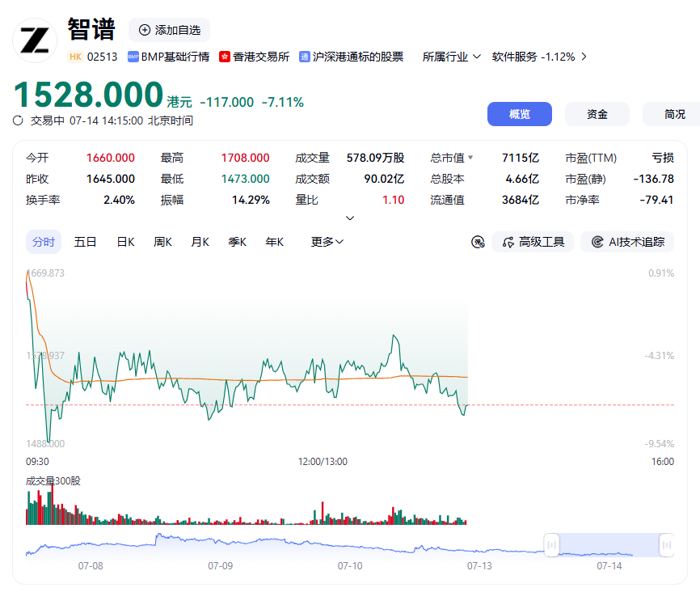Click the left range slider handle

pyautogui.click(x=552, y=544)
